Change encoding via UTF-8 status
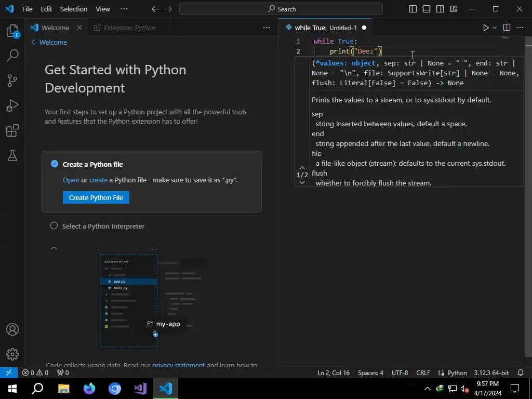532x399 pixels. (400, 373)
